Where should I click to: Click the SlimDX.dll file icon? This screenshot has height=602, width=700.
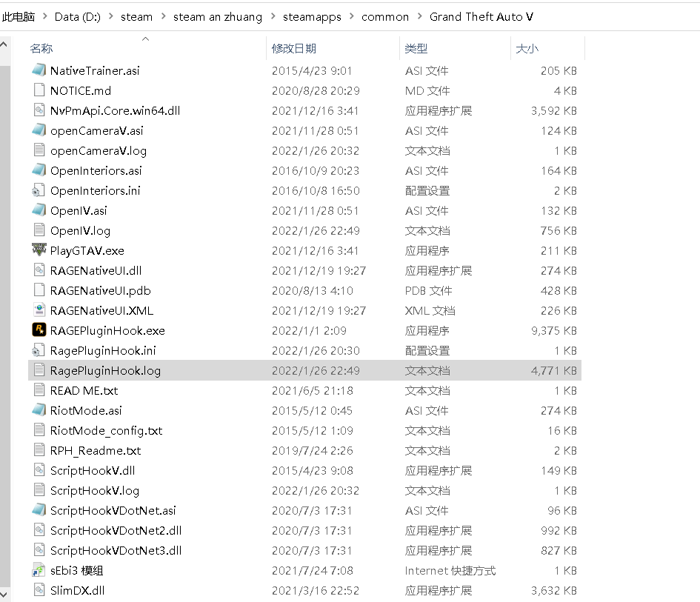pyautogui.click(x=39, y=590)
